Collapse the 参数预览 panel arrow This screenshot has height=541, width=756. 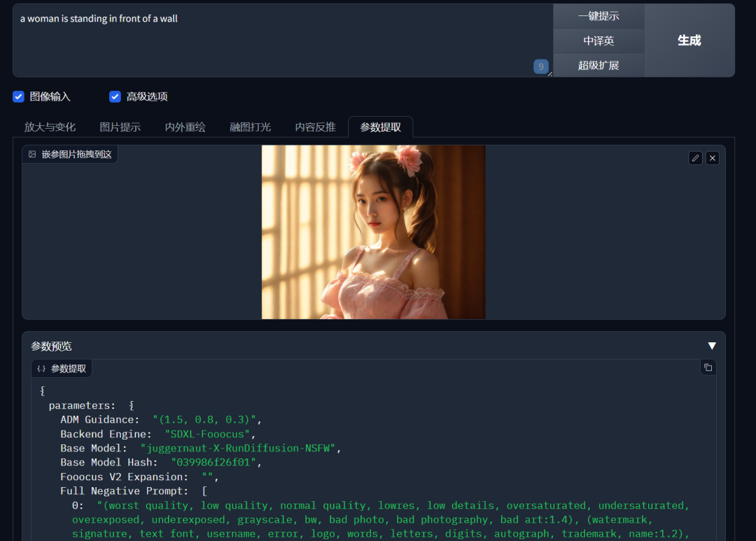(712, 346)
